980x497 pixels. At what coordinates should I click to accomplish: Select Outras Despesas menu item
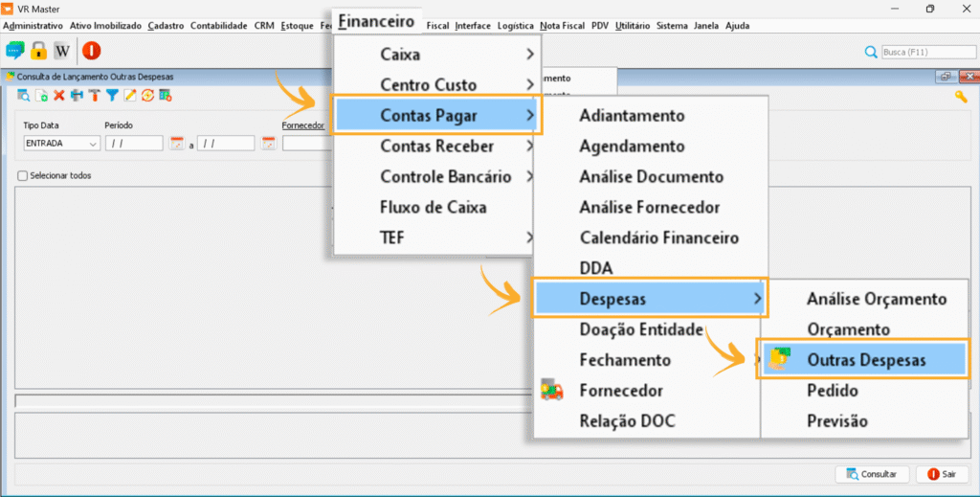point(863,359)
